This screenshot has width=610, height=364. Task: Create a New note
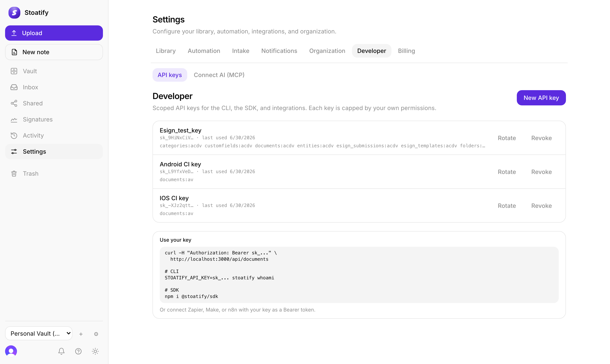[x=54, y=52]
